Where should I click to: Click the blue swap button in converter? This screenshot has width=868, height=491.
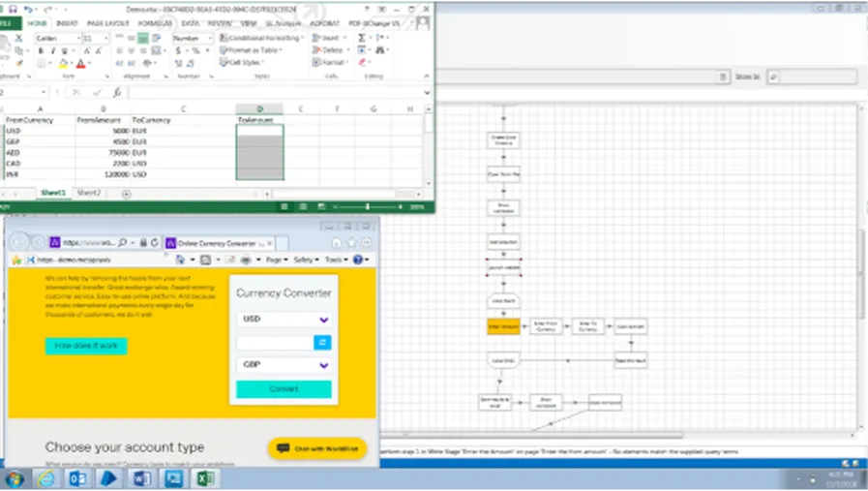tap(322, 343)
